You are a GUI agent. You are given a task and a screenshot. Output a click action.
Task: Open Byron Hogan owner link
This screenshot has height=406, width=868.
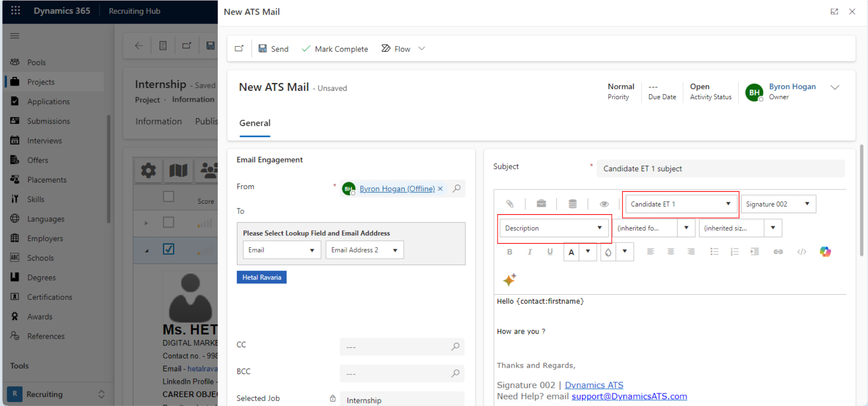pyautogui.click(x=792, y=86)
